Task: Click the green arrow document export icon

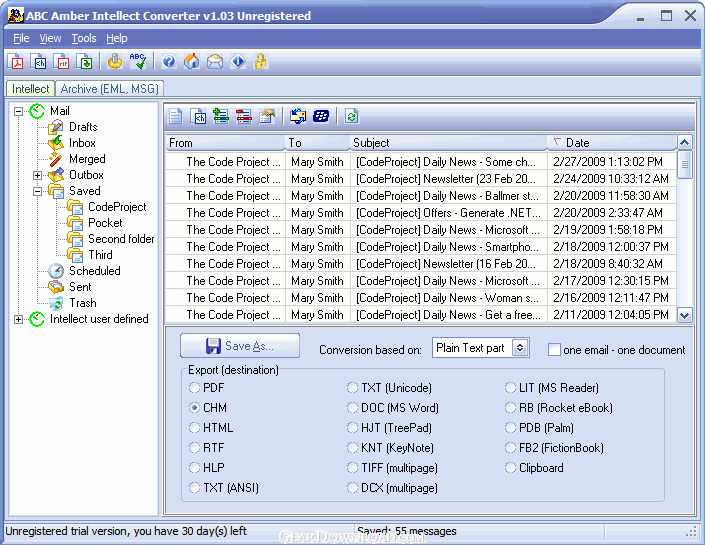Action: tap(85, 61)
